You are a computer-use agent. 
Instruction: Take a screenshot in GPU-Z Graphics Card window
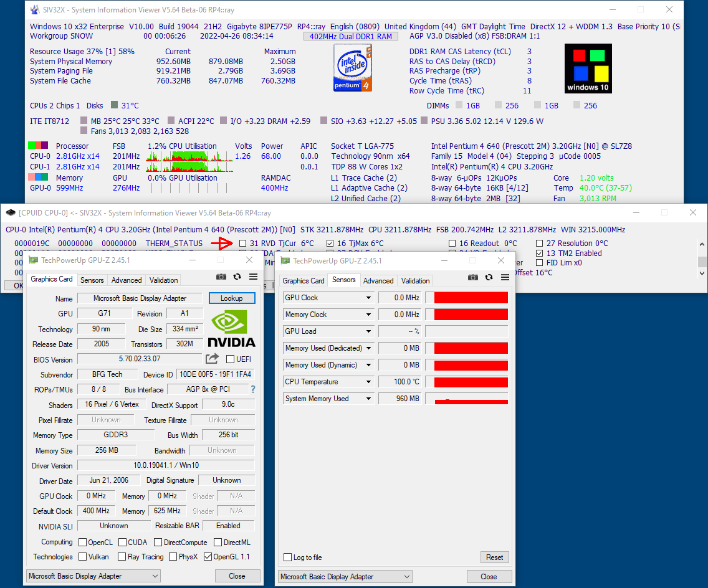point(221,277)
